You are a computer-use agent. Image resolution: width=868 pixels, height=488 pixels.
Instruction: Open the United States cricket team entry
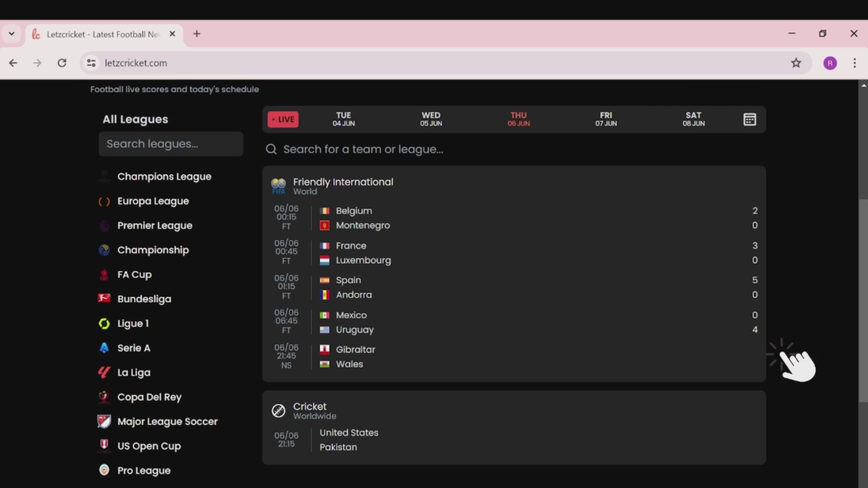pos(349,432)
